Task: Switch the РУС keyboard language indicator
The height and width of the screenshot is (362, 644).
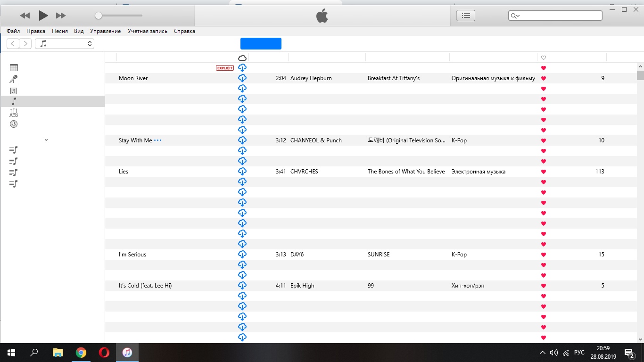Action: 579,353
